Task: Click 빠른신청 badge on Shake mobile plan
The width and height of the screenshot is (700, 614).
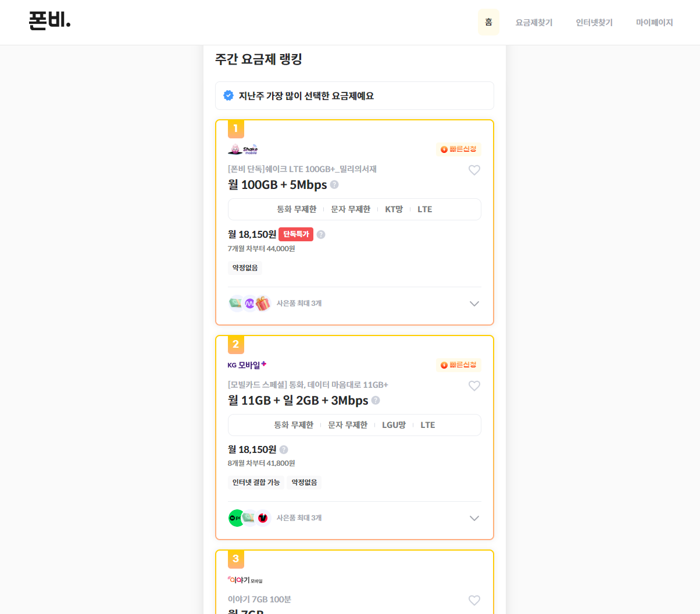Action: [x=459, y=149]
